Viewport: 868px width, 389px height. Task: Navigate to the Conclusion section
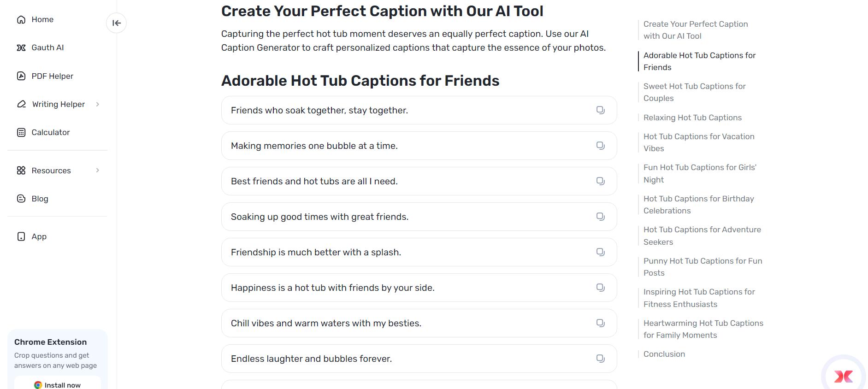coord(664,354)
